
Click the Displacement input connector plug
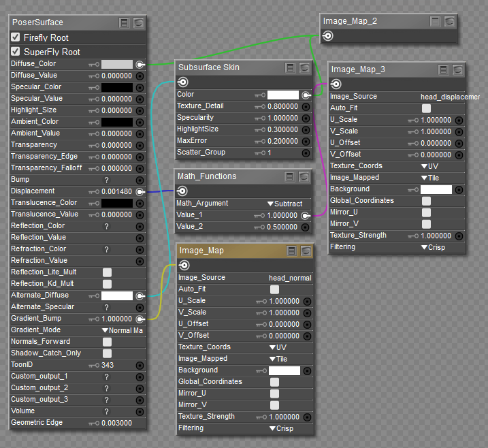tap(140, 192)
